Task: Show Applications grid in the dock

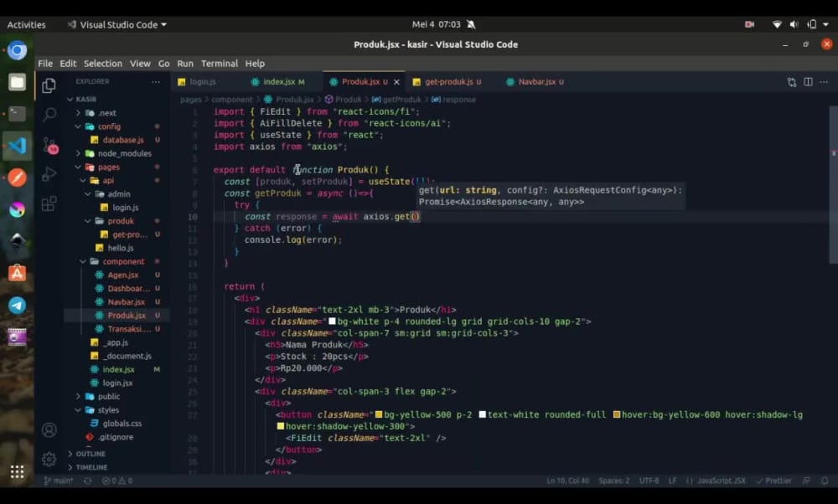Action: click(x=17, y=471)
